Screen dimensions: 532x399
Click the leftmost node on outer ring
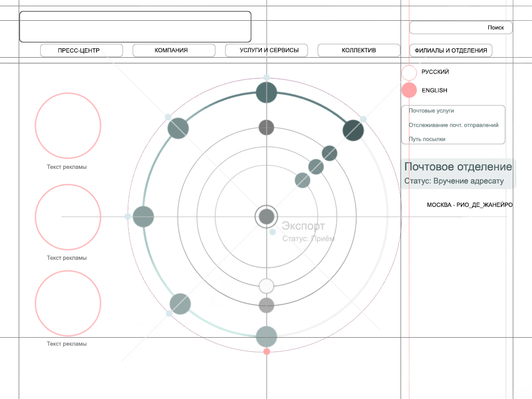click(x=143, y=217)
